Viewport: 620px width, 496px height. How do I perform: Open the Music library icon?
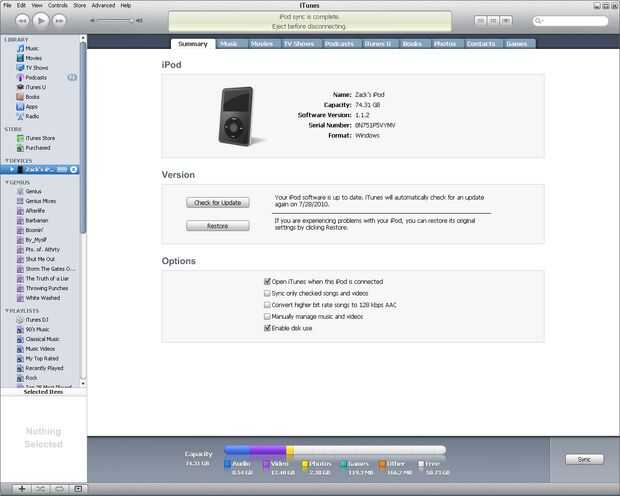click(x=20, y=48)
